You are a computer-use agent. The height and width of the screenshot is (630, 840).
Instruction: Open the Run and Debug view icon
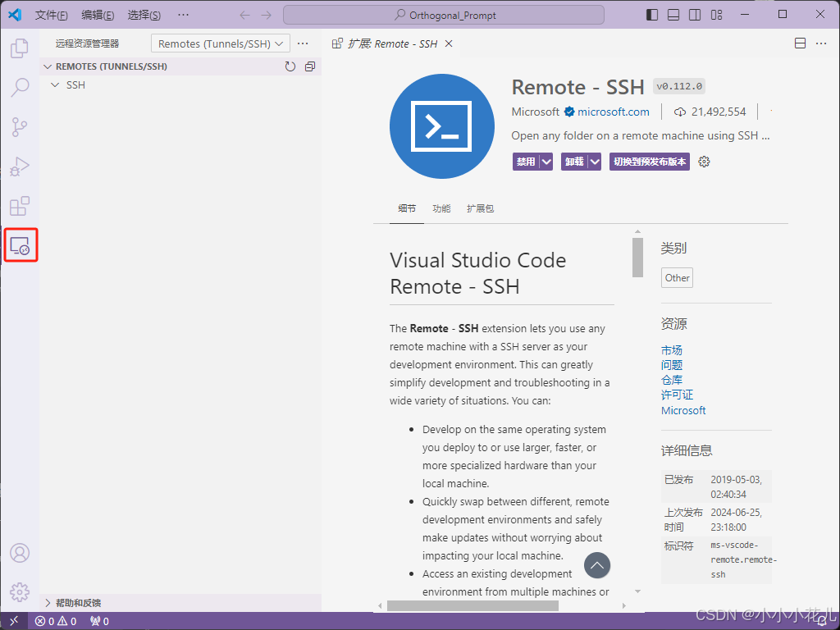pyautogui.click(x=20, y=167)
